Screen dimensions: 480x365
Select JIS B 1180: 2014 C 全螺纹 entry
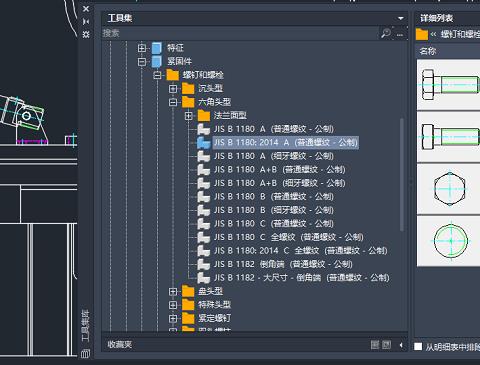(300, 251)
